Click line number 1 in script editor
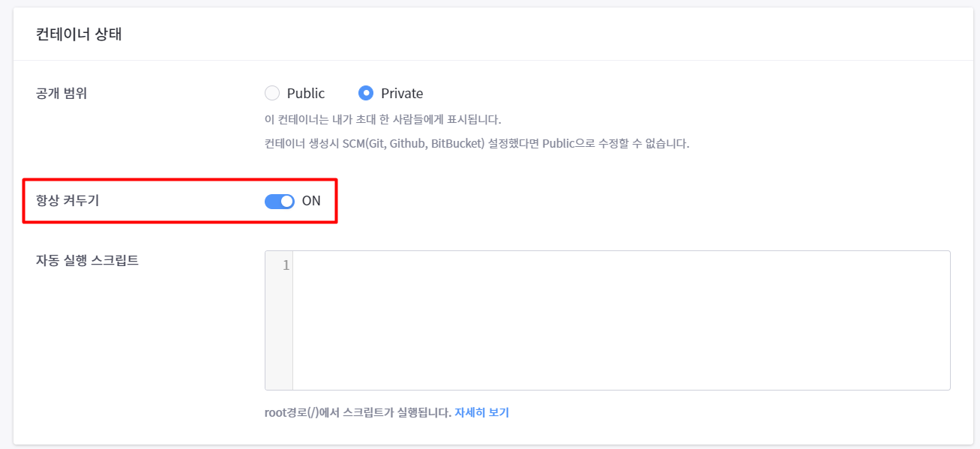The height and width of the screenshot is (449, 980). tap(286, 265)
